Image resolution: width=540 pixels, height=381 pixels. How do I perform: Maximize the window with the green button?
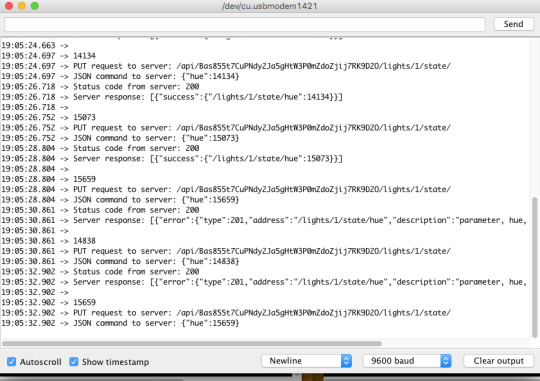(x=35, y=6)
